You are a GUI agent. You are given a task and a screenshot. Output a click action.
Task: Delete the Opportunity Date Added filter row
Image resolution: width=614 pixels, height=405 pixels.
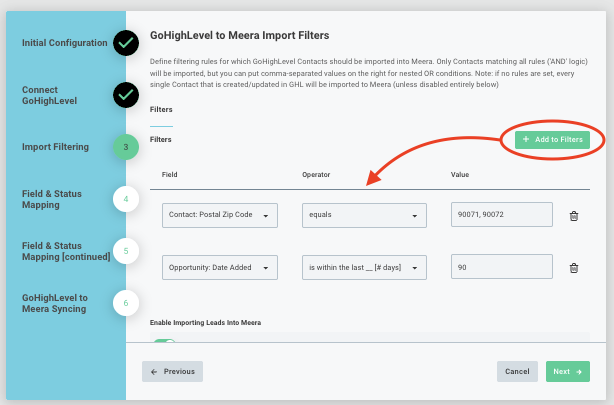click(574, 268)
